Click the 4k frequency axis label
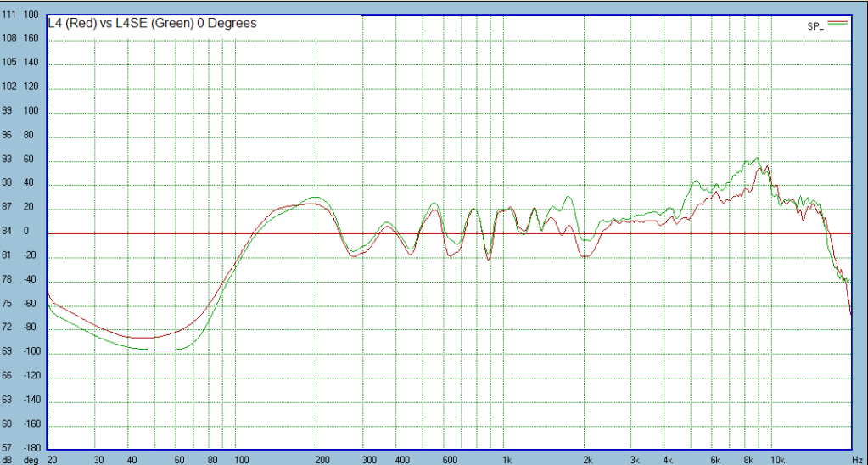This screenshot has width=868, height=465. [x=668, y=460]
